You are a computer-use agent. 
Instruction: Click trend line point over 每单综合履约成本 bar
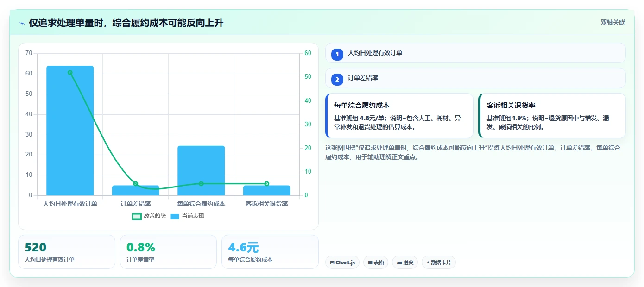click(x=201, y=184)
